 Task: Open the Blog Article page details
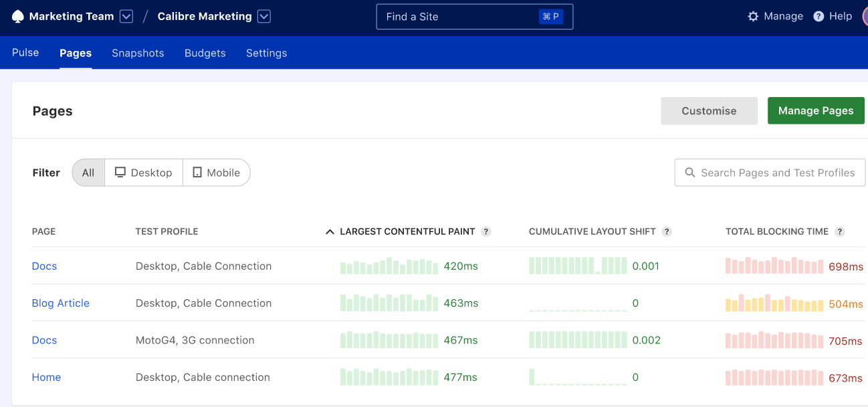60,303
